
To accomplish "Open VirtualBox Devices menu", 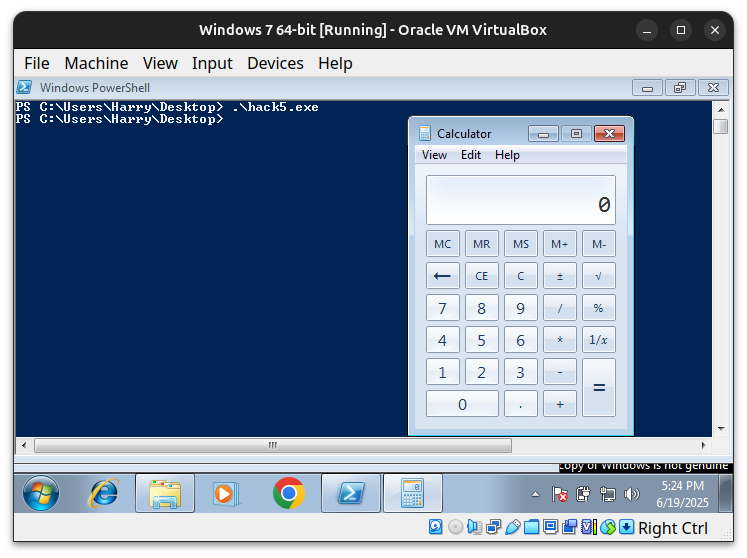I will (275, 63).
